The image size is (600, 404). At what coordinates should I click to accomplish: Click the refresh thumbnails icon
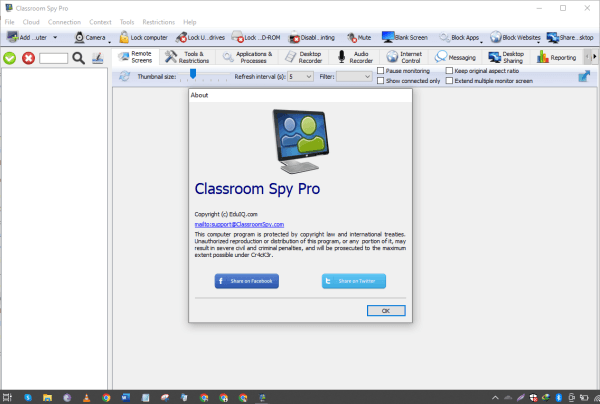click(124, 77)
